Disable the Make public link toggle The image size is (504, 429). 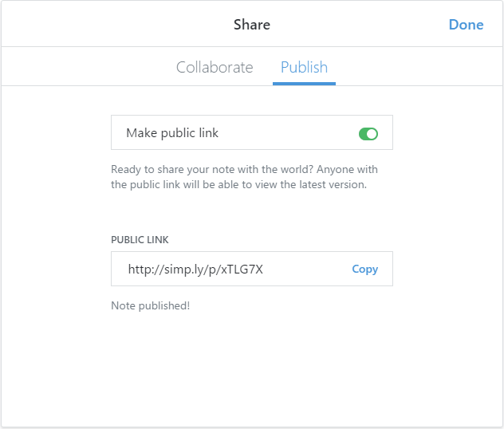pyautogui.click(x=368, y=133)
